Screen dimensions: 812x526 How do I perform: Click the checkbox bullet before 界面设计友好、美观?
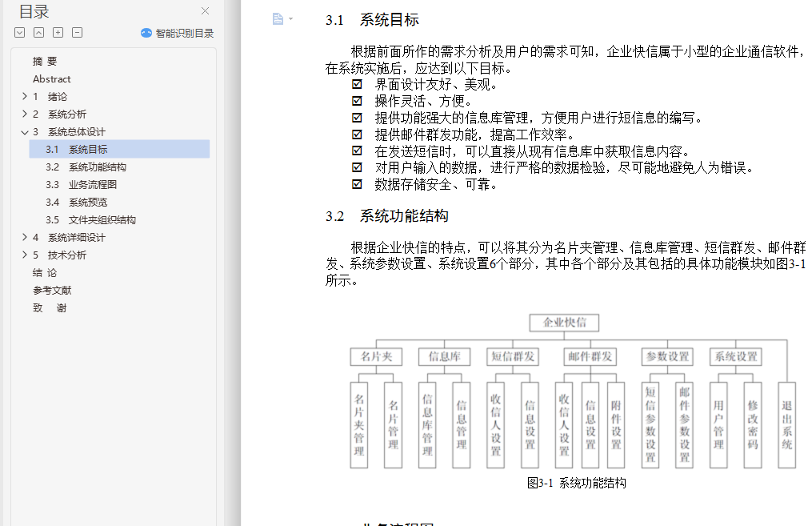click(357, 84)
